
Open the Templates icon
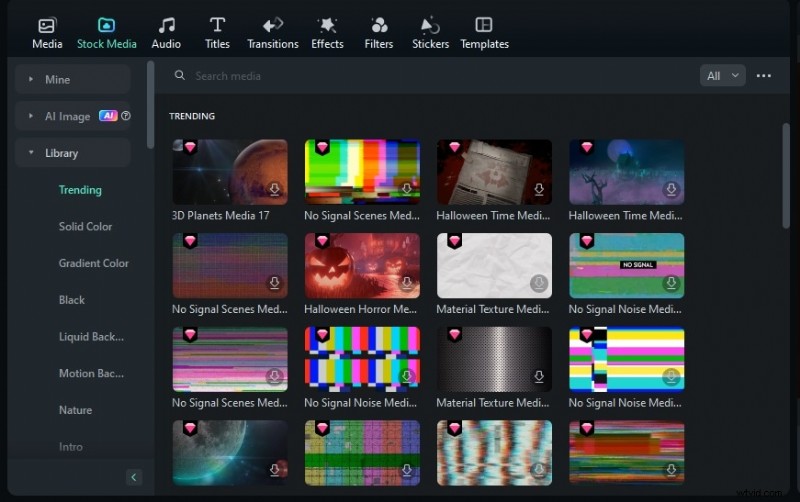click(x=484, y=25)
